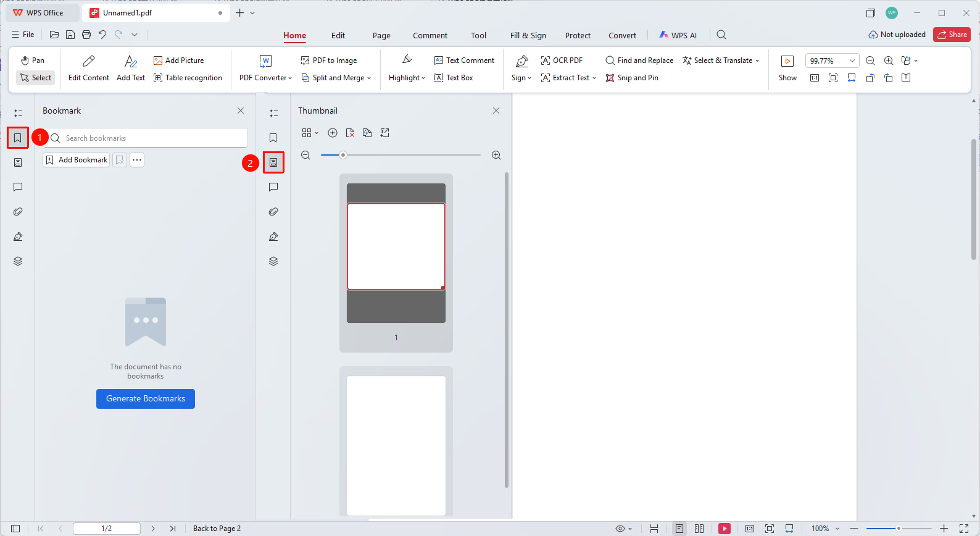Click the Add Bookmark button
Image resolution: width=980 pixels, height=536 pixels.
(x=77, y=160)
